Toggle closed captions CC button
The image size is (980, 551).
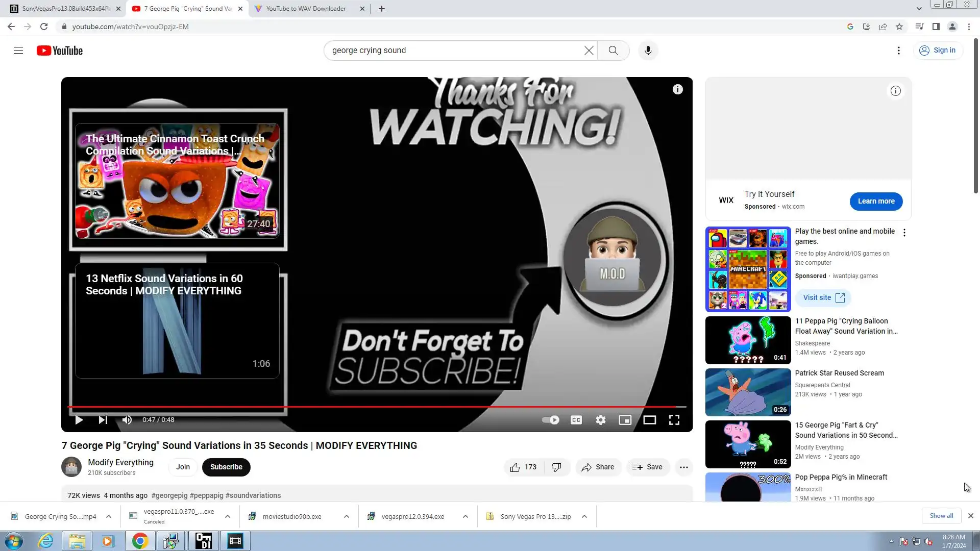[576, 420]
